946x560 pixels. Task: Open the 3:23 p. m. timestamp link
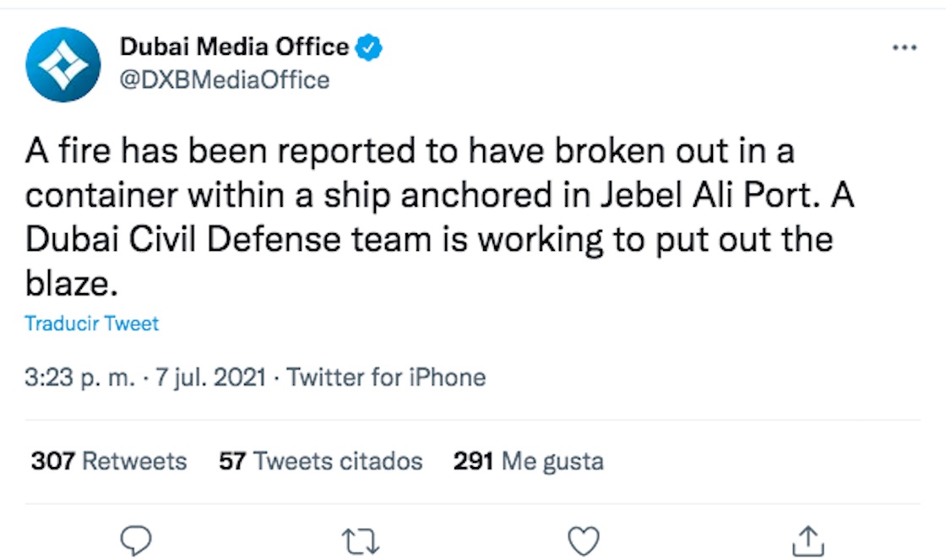click(79, 377)
